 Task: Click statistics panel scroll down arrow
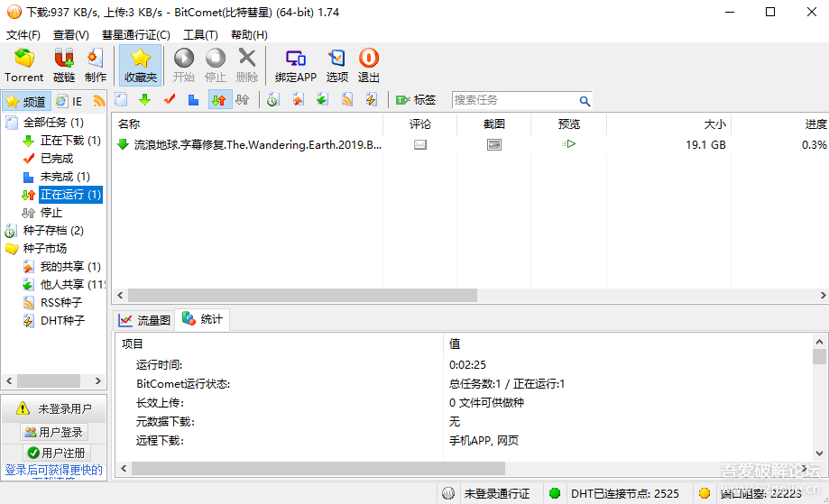[819, 454]
